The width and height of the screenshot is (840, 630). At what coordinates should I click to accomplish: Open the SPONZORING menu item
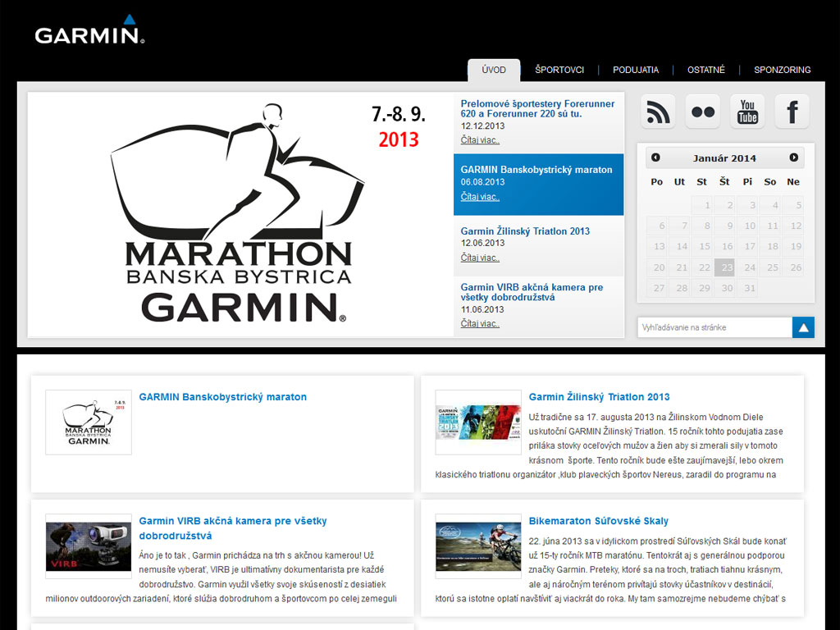coord(782,70)
